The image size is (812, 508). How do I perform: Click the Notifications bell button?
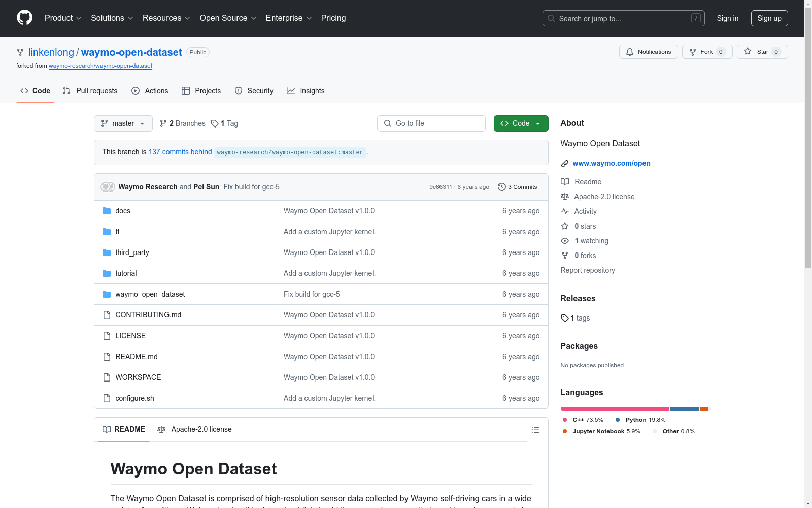[x=648, y=52]
